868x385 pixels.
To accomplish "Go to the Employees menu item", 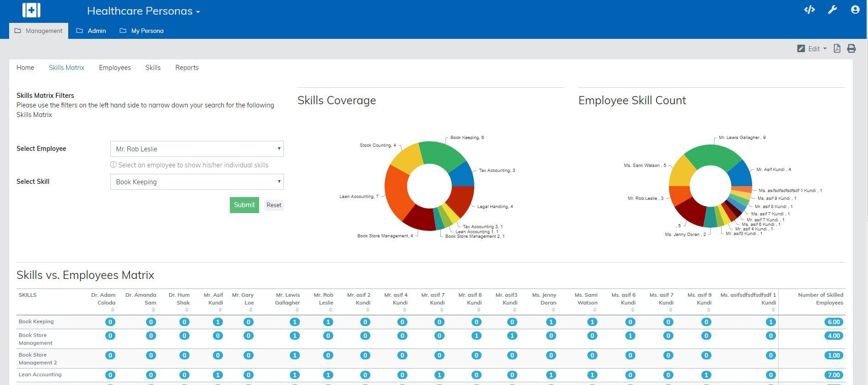I will [115, 68].
